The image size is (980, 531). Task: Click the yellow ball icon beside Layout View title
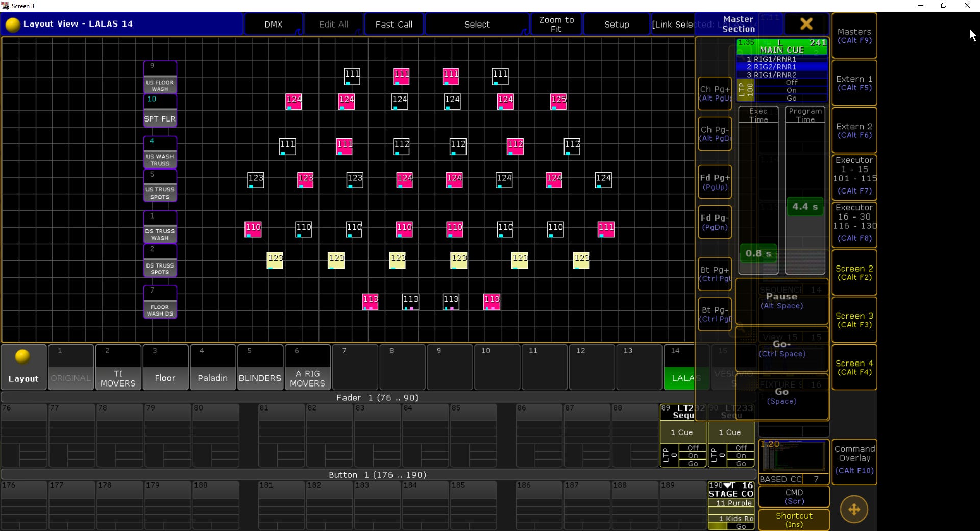13,25
